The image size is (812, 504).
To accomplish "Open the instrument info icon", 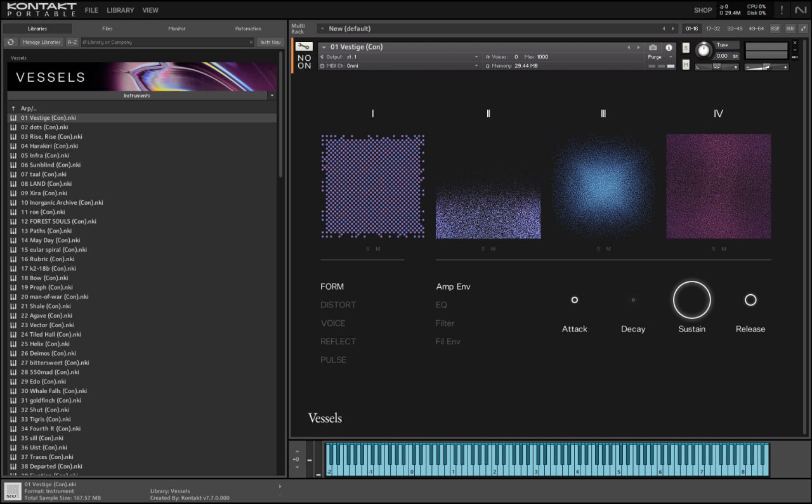I will point(669,48).
